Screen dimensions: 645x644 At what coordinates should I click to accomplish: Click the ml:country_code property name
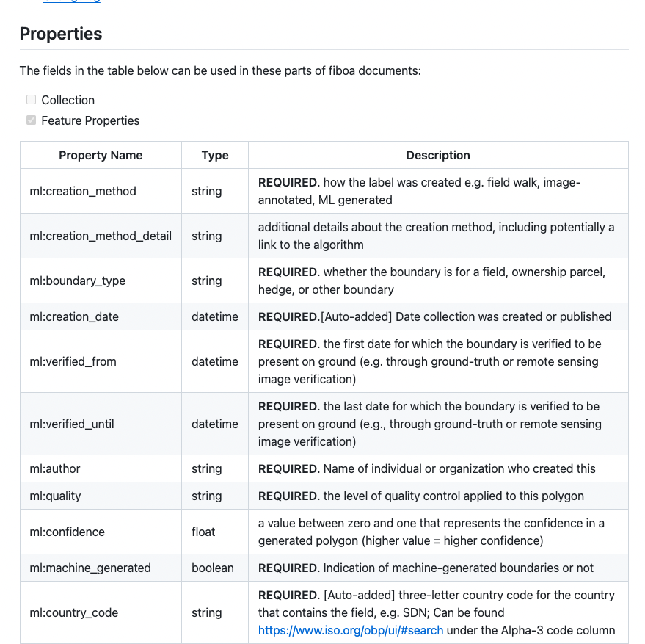[74, 612]
